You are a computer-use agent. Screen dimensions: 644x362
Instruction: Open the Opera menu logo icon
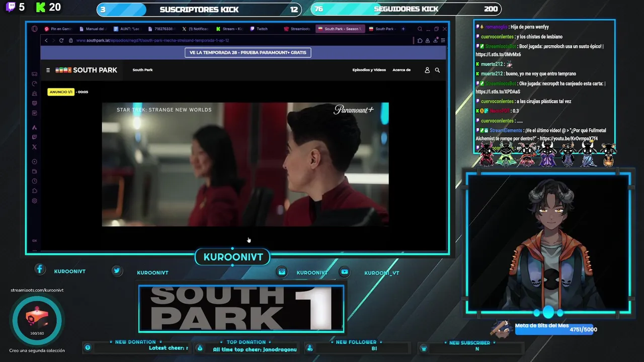tap(34, 29)
